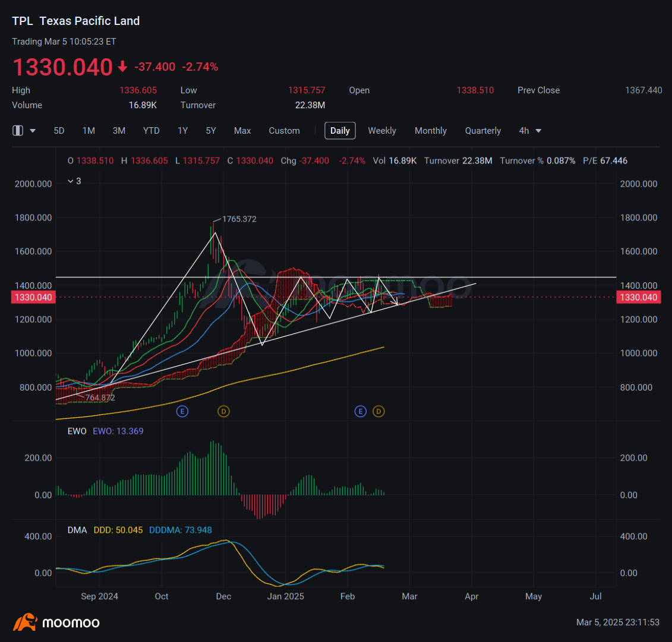The height and width of the screenshot is (642, 672).
Task: Click the second D dividend marker in February
Action: point(378,412)
